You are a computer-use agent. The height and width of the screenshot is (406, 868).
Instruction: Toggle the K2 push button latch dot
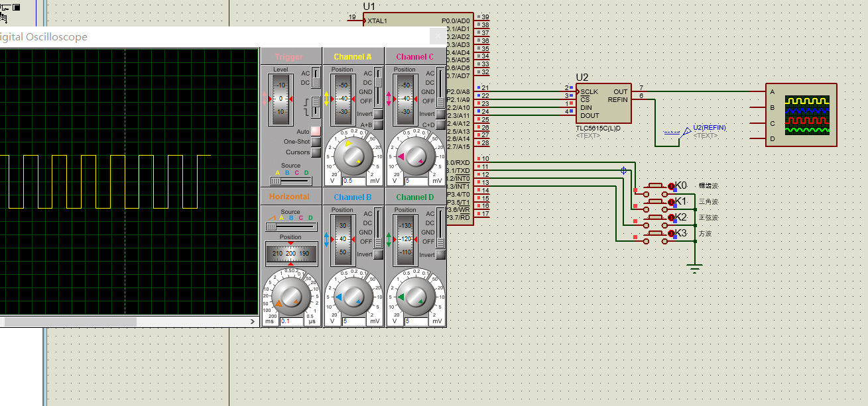670,218
